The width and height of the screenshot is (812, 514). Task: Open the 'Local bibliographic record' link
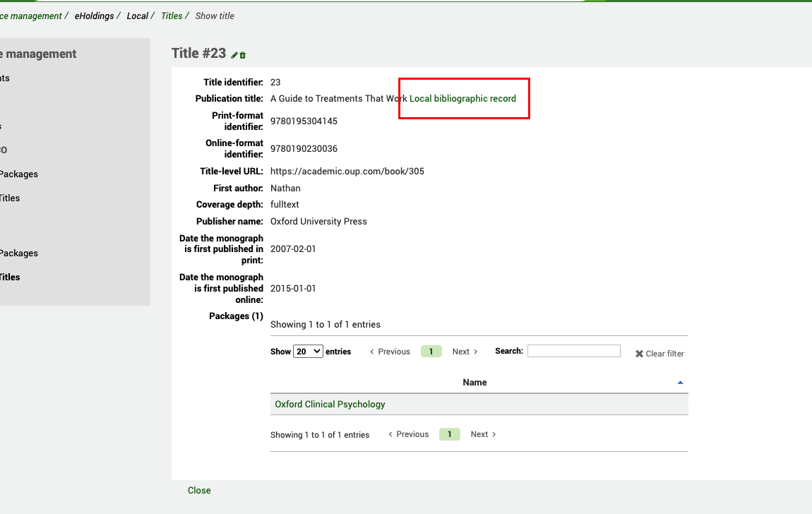point(462,98)
